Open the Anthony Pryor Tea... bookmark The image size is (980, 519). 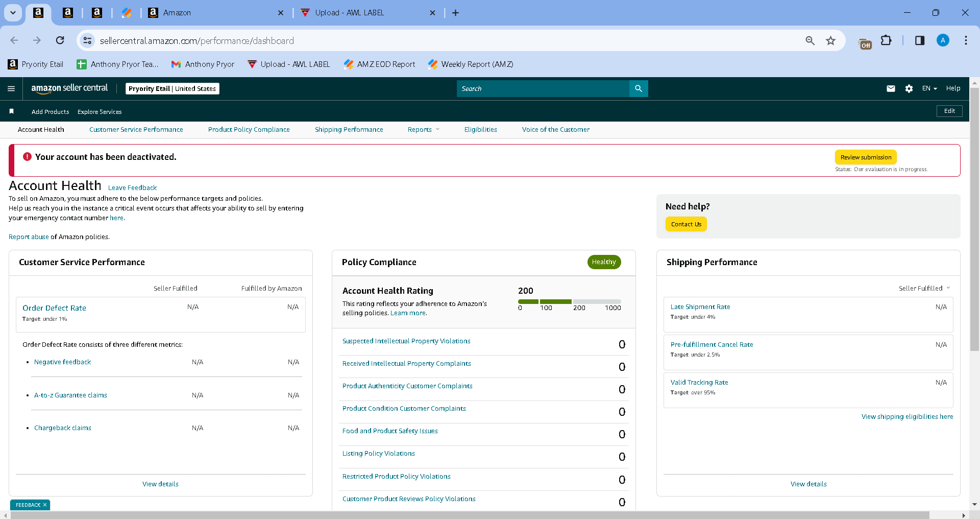coord(117,64)
